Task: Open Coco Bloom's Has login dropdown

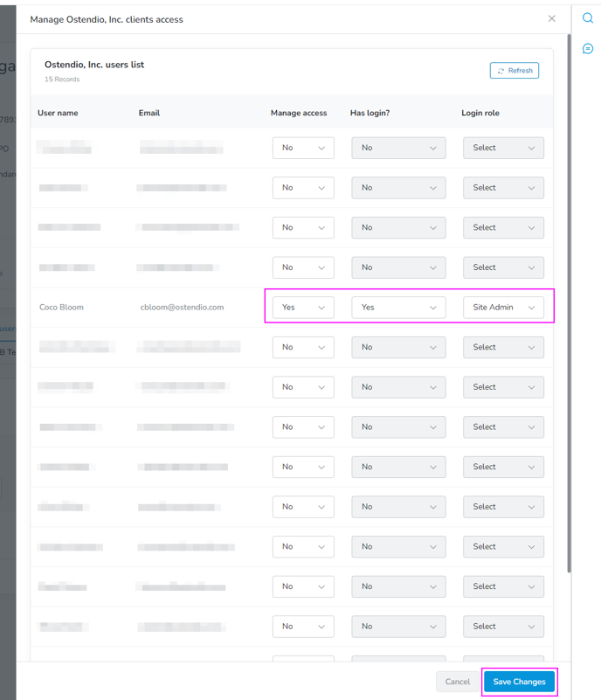Action: [398, 307]
